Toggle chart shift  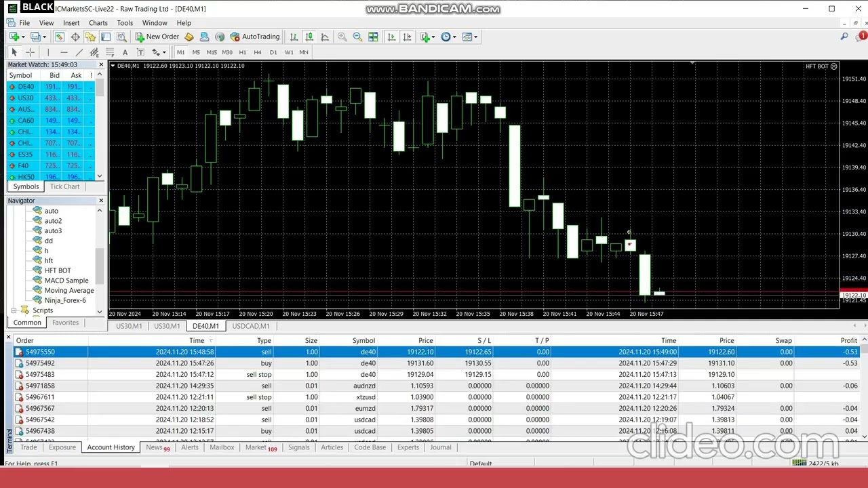point(406,37)
